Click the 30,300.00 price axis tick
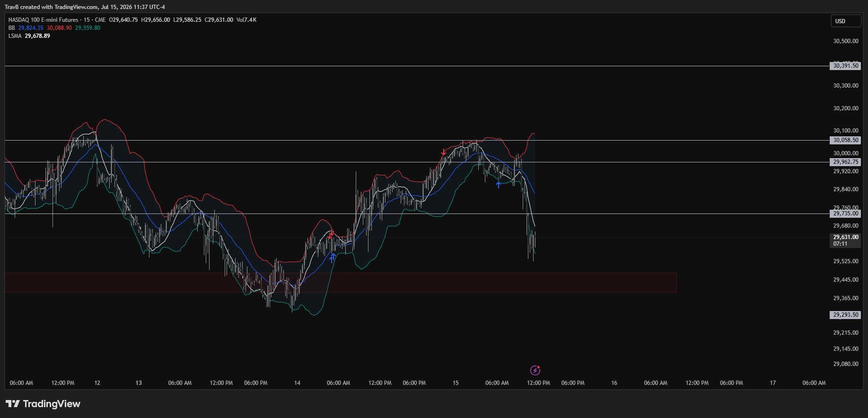Screen dimensions: 868x418 click(846, 86)
